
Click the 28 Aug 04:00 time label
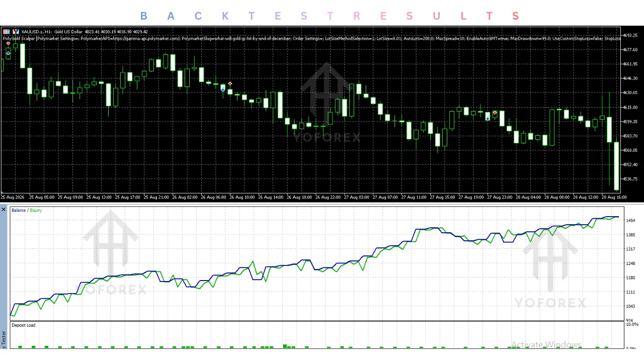point(528,197)
